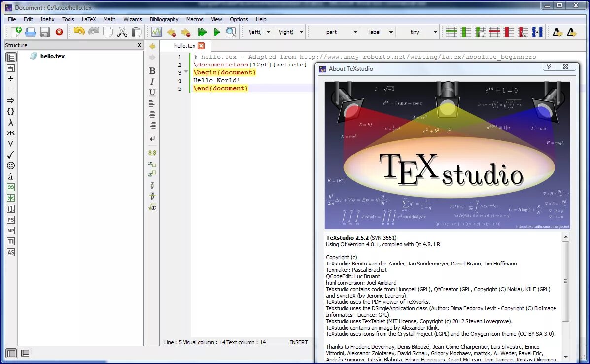Image resolution: width=590 pixels, height=364 pixels.
Task: Insert a superscript
Action: pyautogui.click(x=152, y=174)
